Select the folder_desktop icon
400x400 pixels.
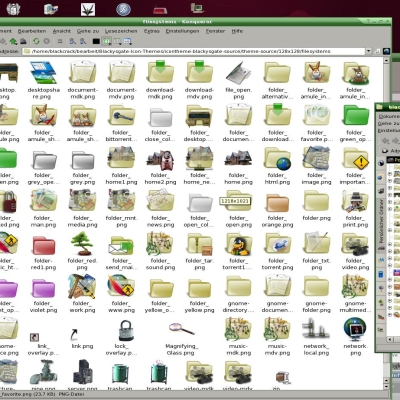coord(199,115)
